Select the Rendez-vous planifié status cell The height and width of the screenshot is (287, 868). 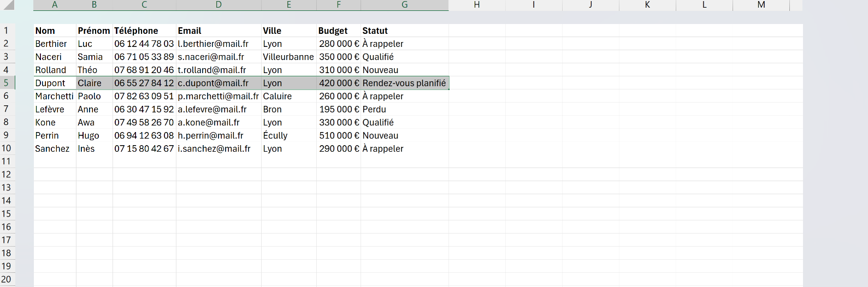point(405,83)
